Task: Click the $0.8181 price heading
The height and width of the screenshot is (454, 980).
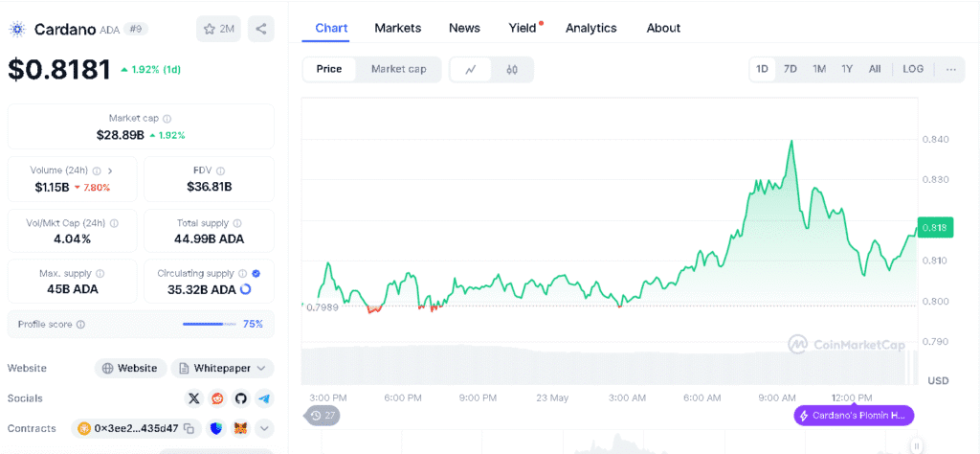Action: tap(59, 69)
